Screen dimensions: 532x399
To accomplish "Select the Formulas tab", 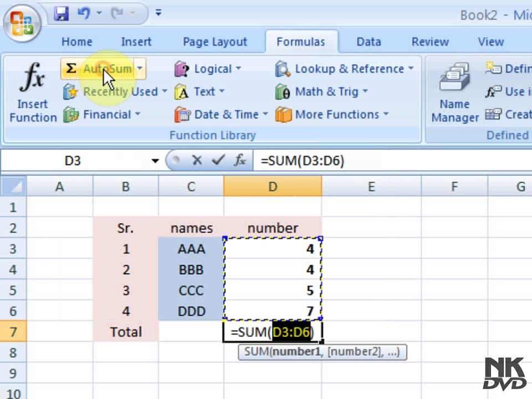I will pos(301,42).
